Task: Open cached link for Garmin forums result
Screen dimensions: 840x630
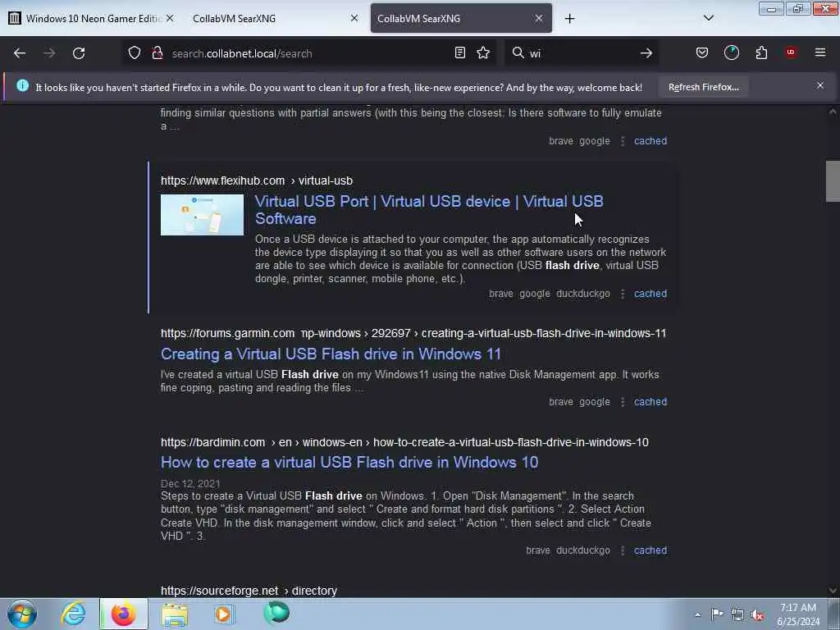Action: click(x=651, y=402)
